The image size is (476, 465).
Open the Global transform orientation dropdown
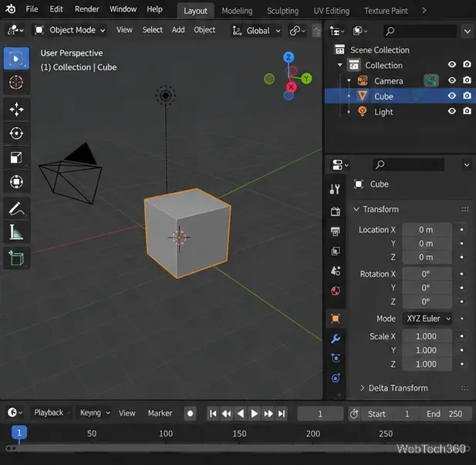[x=256, y=30]
